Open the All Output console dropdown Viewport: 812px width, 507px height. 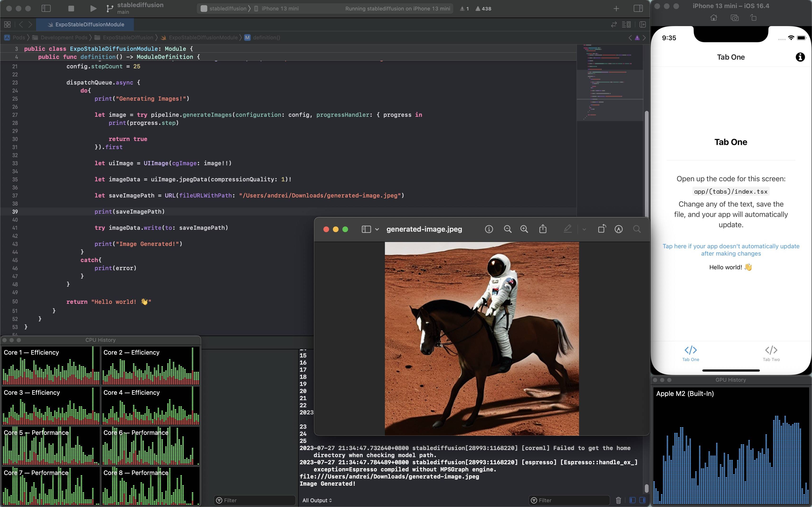(x=317, y=500)
